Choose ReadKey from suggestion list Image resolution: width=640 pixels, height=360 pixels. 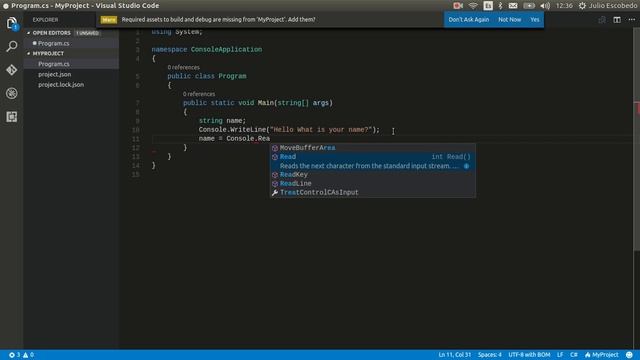coord(373,175)
